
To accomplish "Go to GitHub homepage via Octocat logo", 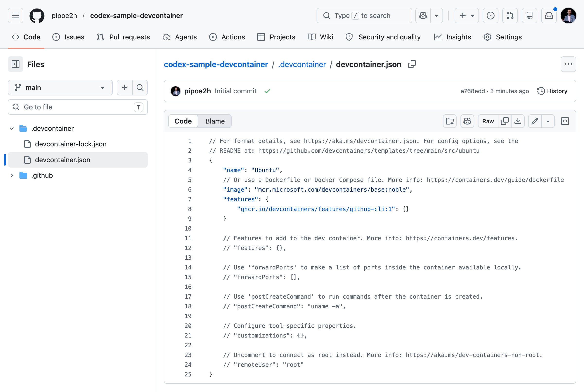I will (37, 16).
